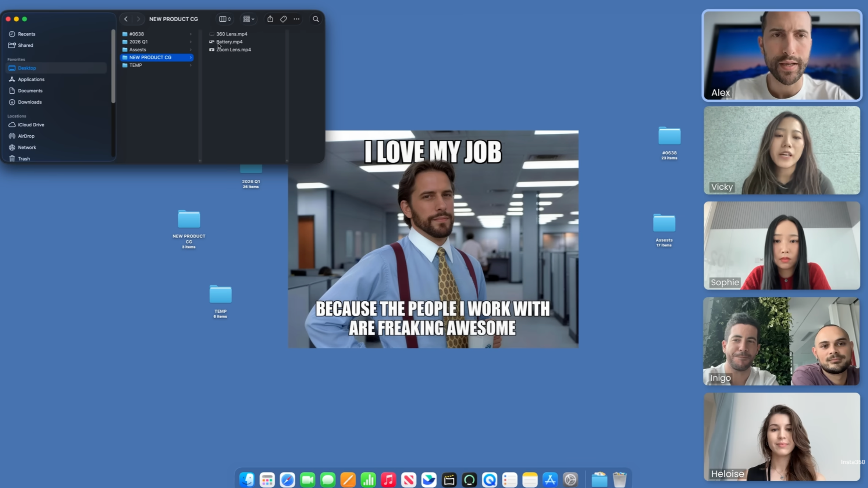868x488 pixels.
Task: Open the black clapperboard app in the Dock
Action: [449, 480]
